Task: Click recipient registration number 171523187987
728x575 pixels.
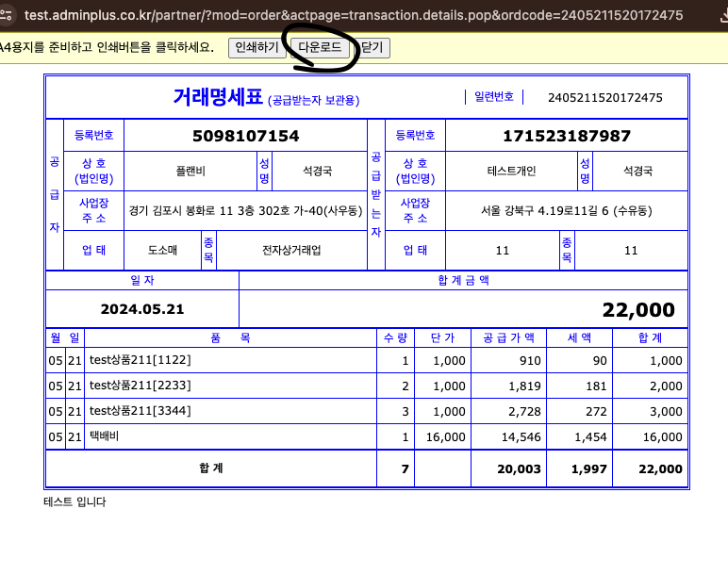Action: (567, 136)
